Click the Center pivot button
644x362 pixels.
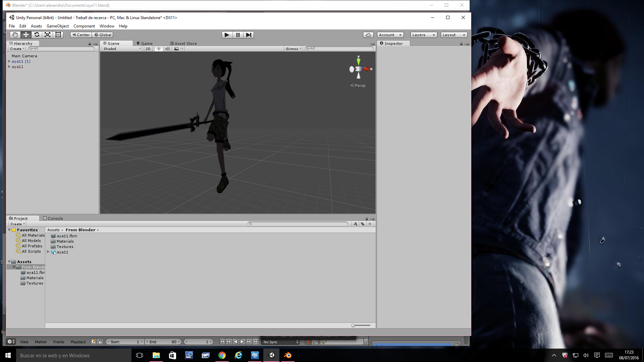[81, 35]
